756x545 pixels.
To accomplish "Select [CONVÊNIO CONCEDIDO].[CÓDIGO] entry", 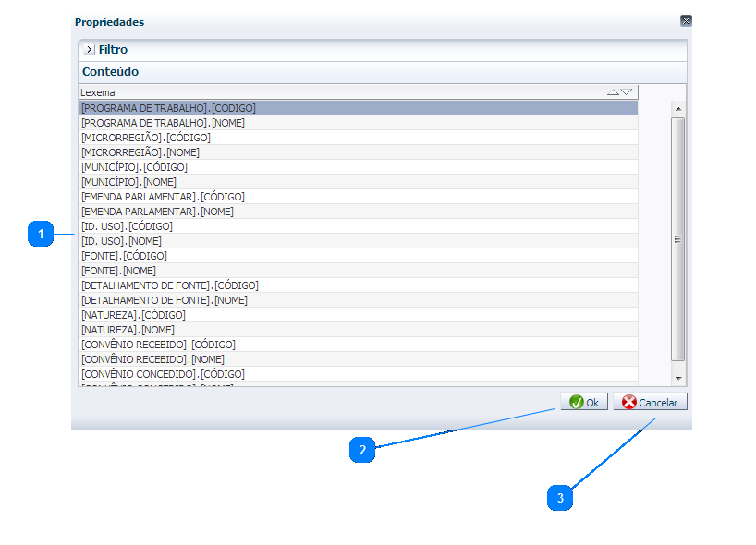I will point(163,374).
